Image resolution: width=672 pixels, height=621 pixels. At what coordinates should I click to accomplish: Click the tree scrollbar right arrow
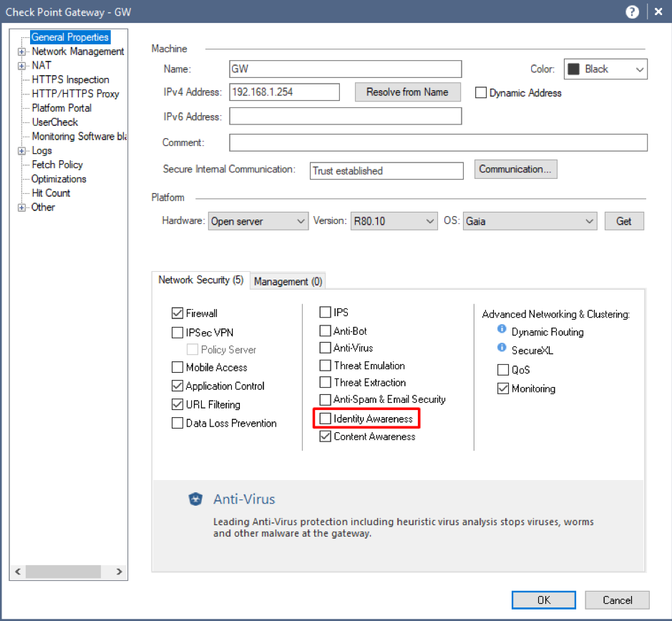tap(119, 572)
